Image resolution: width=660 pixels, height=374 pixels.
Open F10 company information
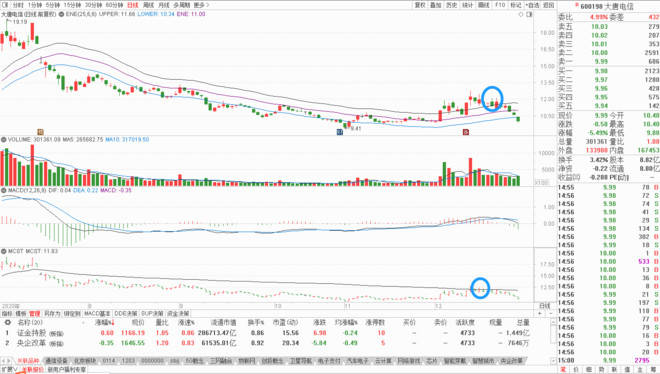point(500,5)
